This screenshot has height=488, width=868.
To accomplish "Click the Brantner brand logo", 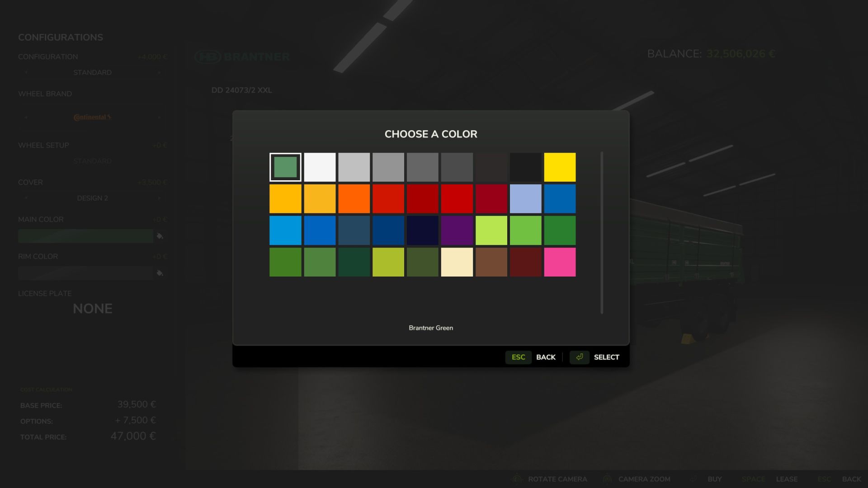I will pyautogui.click(x=242, y=56).
